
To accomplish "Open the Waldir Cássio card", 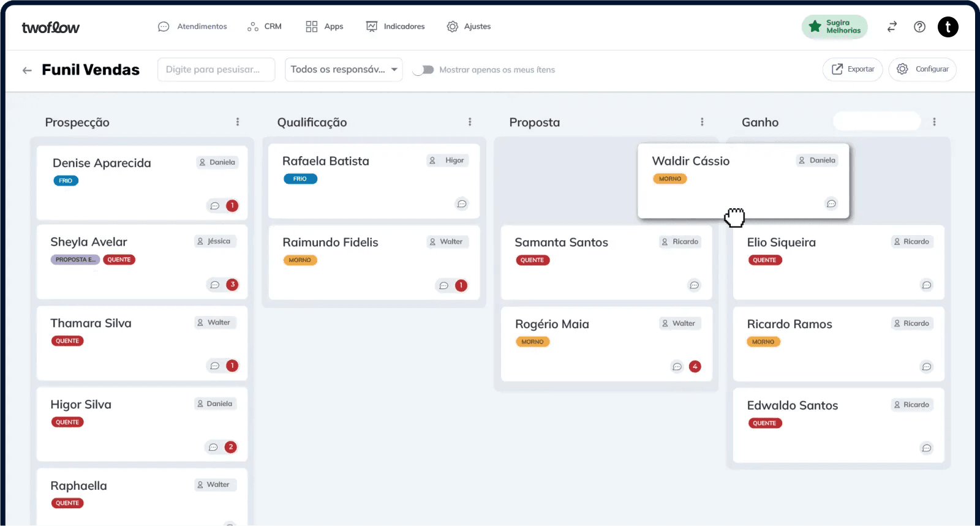I will click(743, 181).
